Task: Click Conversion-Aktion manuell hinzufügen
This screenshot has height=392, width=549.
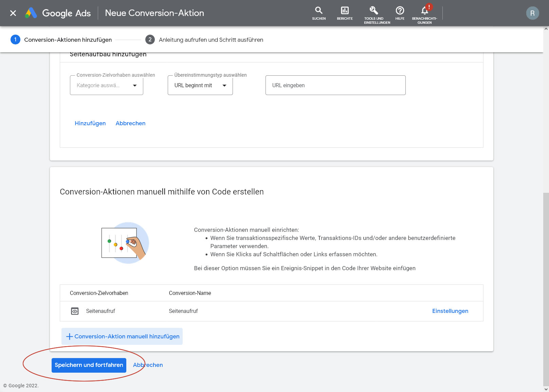Action: [x=122, y=336]
